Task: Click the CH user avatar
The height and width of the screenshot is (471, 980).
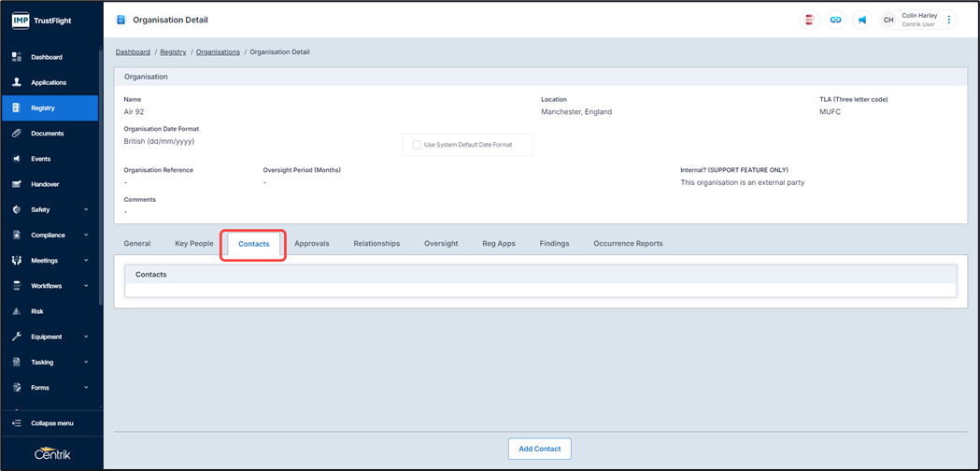Action: 888,20
